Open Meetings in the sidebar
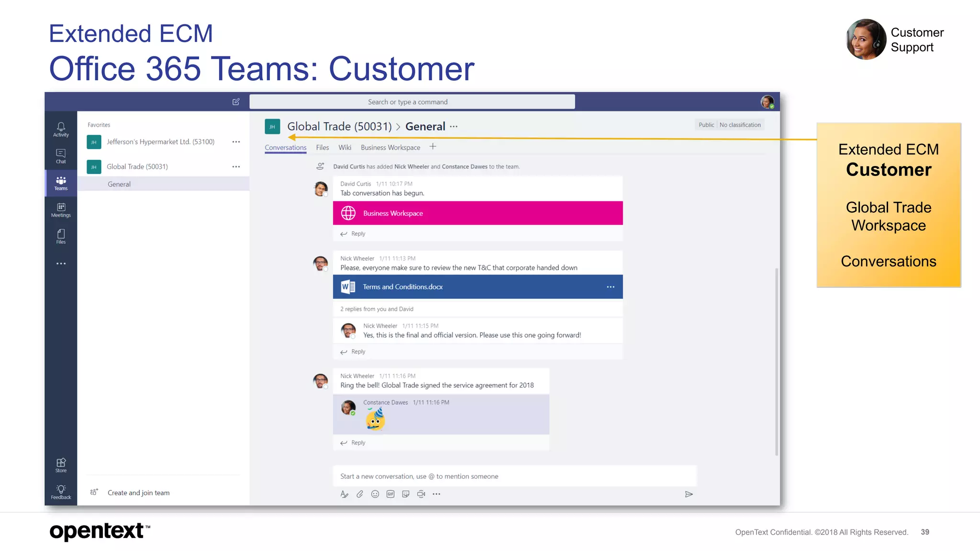This screenshot has width=980, height=551. (61, 210)
